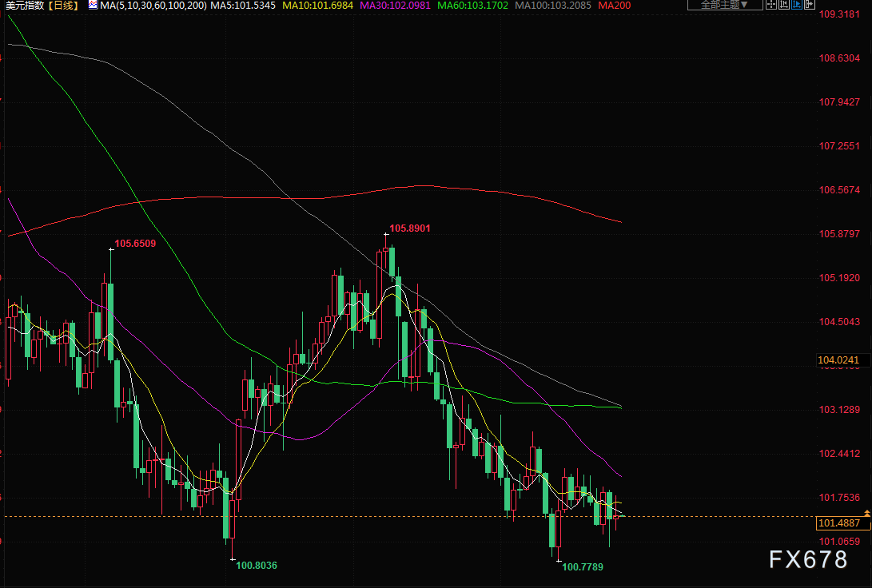
Task: Click the orange up-arrow marker above the 101.4887 price
Action: coord(867,511)
